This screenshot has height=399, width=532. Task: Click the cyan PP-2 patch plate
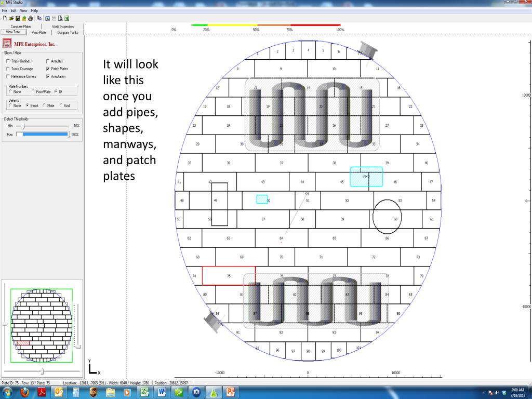point(366,177)
